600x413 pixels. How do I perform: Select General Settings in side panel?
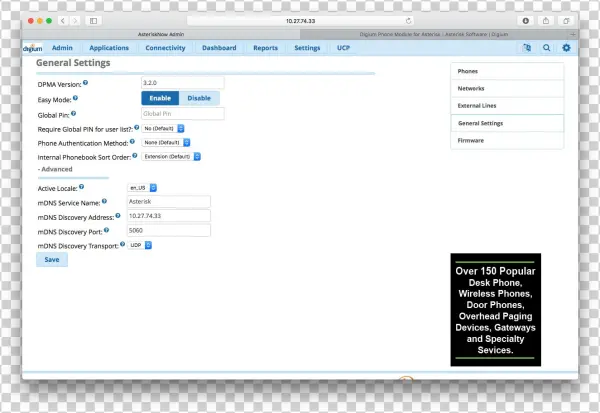[x=507, y=123]
